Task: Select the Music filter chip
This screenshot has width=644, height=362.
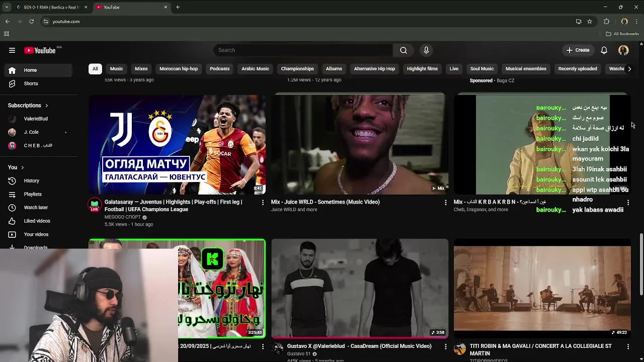Action: [x=116, y=69]
